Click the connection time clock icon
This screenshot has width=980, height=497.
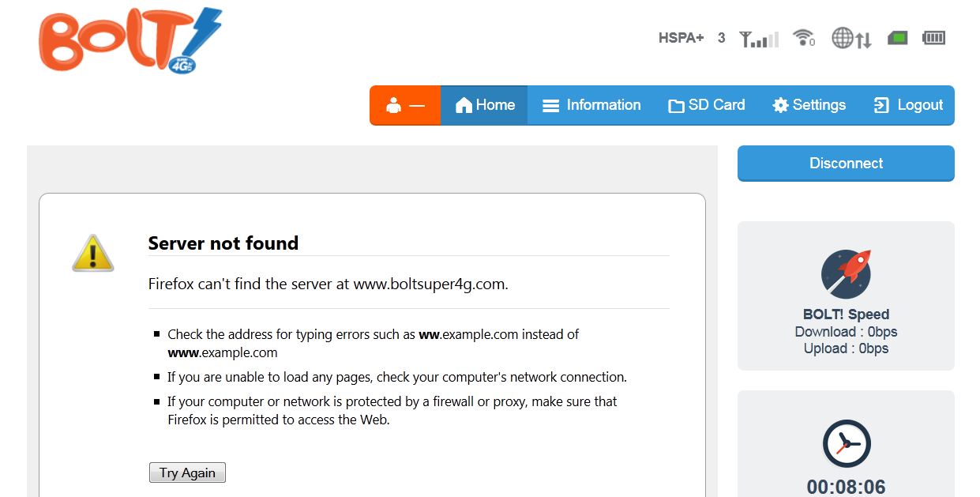point(846,444)
